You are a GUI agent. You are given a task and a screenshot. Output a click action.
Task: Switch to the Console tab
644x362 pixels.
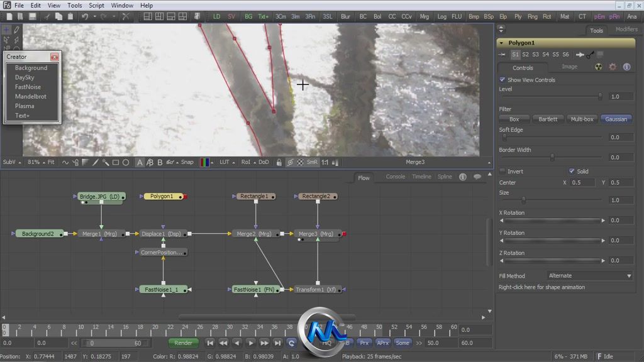point(396,177)
